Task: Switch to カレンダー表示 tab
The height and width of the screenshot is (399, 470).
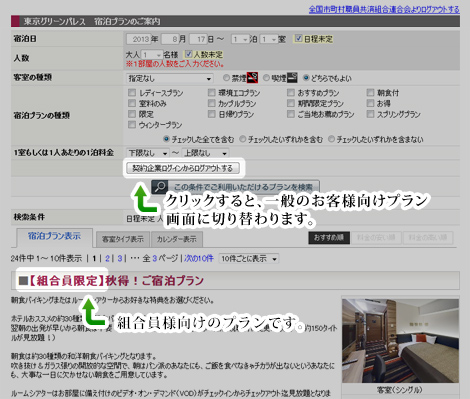Action: coord(177,239)
